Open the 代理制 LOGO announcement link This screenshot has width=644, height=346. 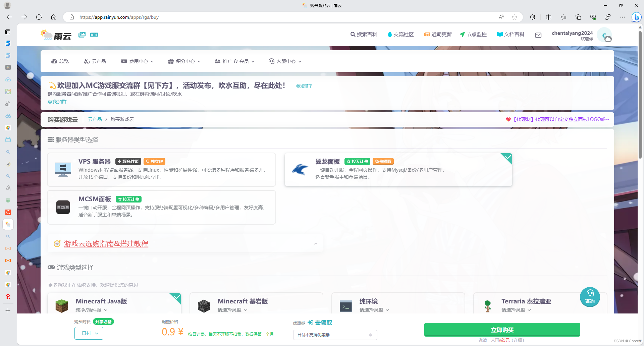[557, 119]
